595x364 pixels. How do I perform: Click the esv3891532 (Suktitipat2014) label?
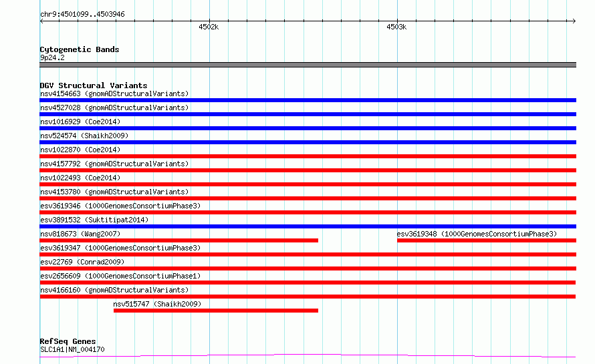94,220
